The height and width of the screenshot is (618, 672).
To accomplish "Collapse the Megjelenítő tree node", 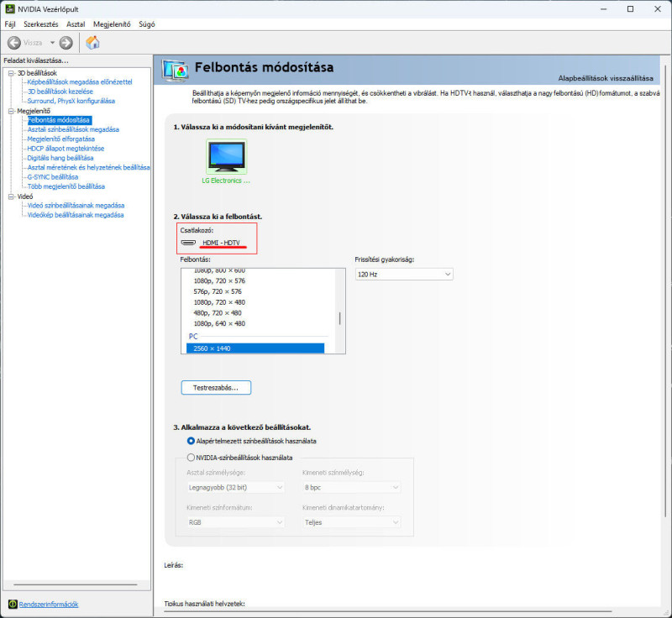I will 11,111.
